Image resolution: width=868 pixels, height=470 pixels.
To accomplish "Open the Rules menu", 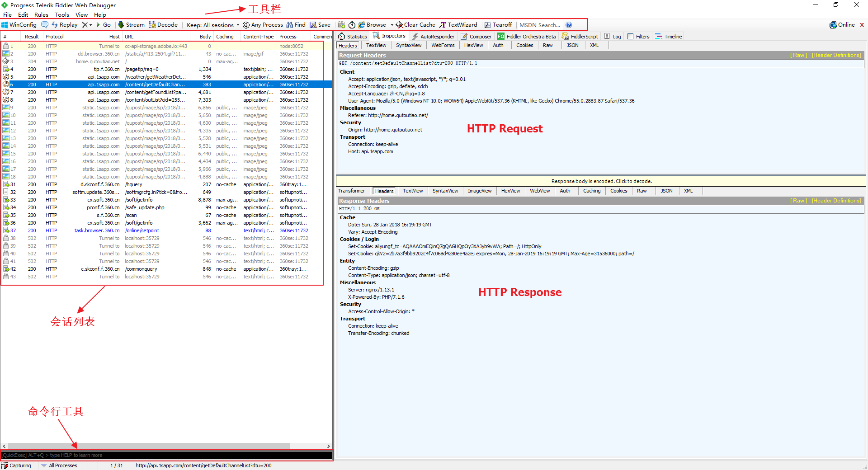I will pyautogui.click(x=41, y=14).
